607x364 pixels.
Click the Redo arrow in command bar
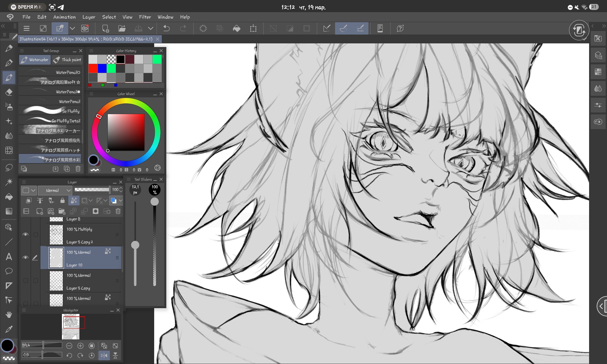click(183, 29)
